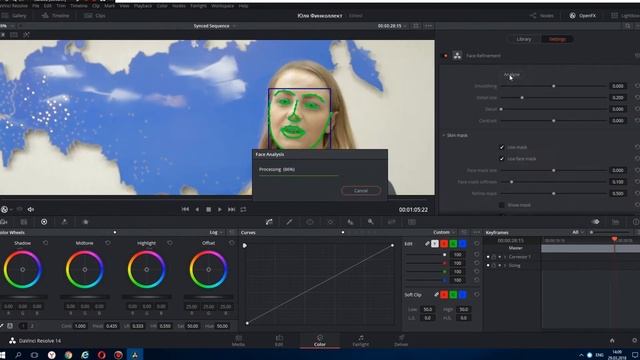Image resolution: width=640 pixels, height=360 pixels.
Task: Cancel the Face Analysis processing
Action: [361, 191]
